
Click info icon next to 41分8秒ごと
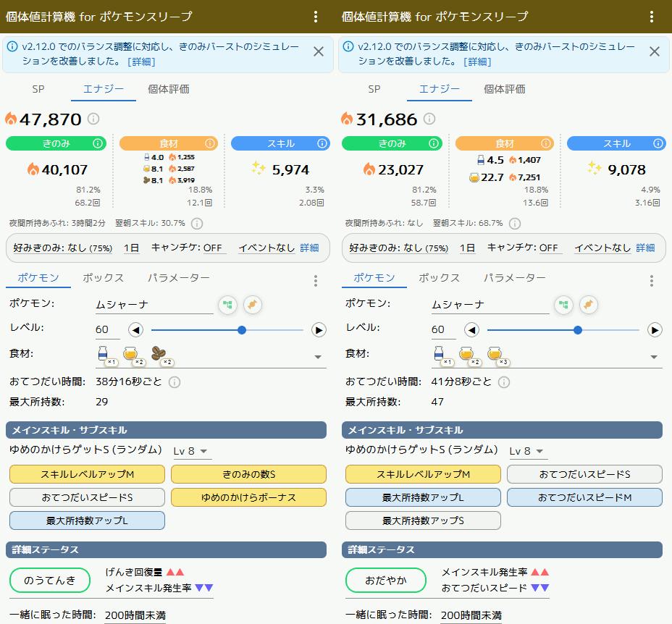[x=504, y=381]
